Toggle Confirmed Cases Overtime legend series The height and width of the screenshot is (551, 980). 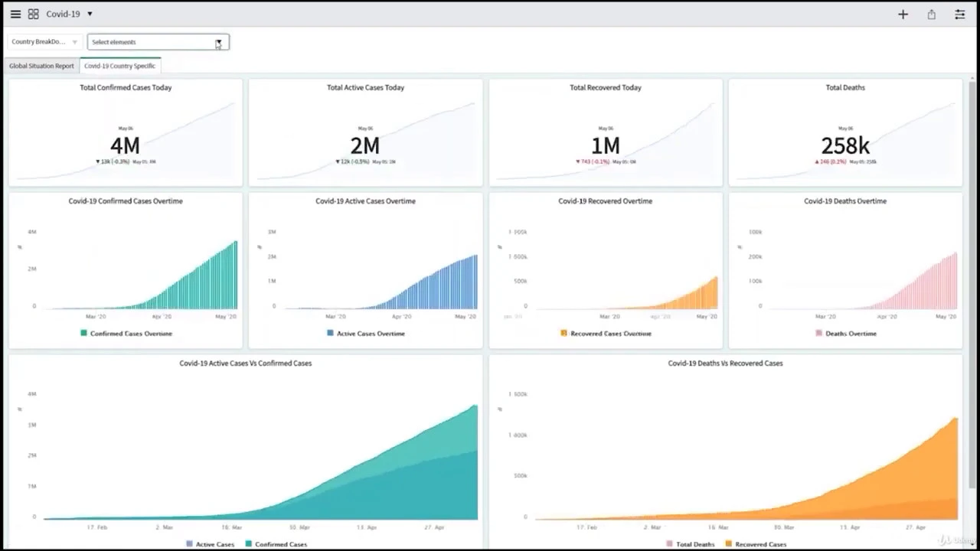126,334
